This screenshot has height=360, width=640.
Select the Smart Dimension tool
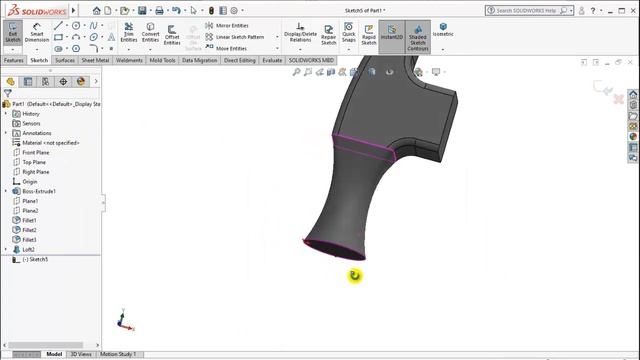pyautogui.click(x=37, y=32)
